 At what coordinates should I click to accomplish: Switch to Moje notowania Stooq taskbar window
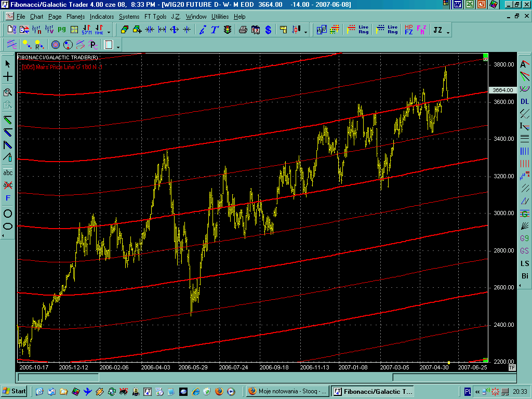pos(286,391)
